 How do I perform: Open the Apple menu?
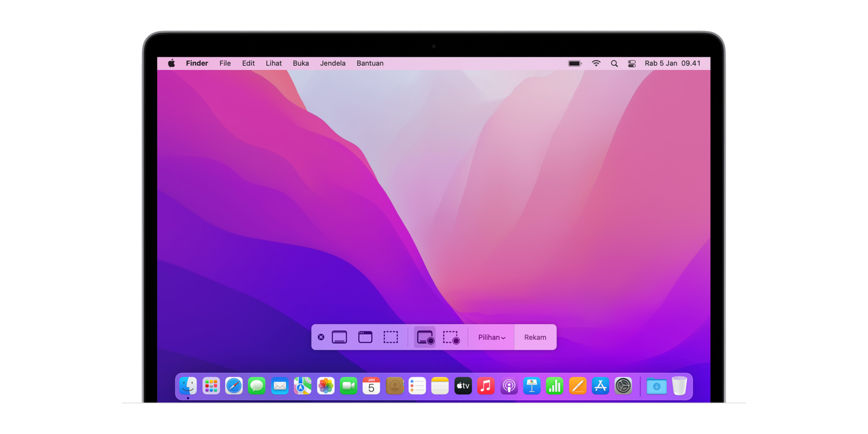172,63
